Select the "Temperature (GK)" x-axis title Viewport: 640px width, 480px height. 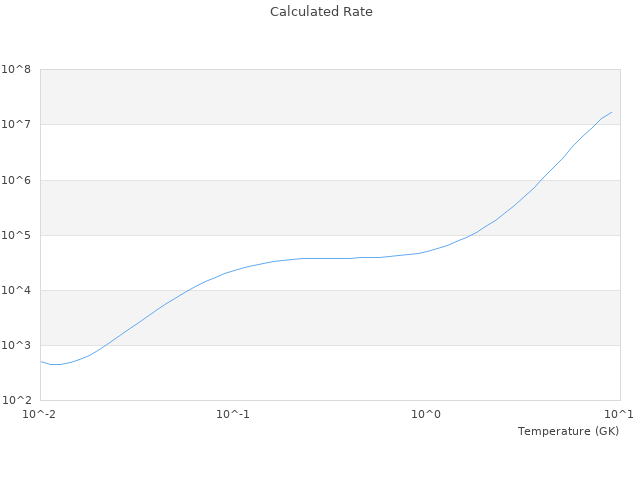[568, 431]
